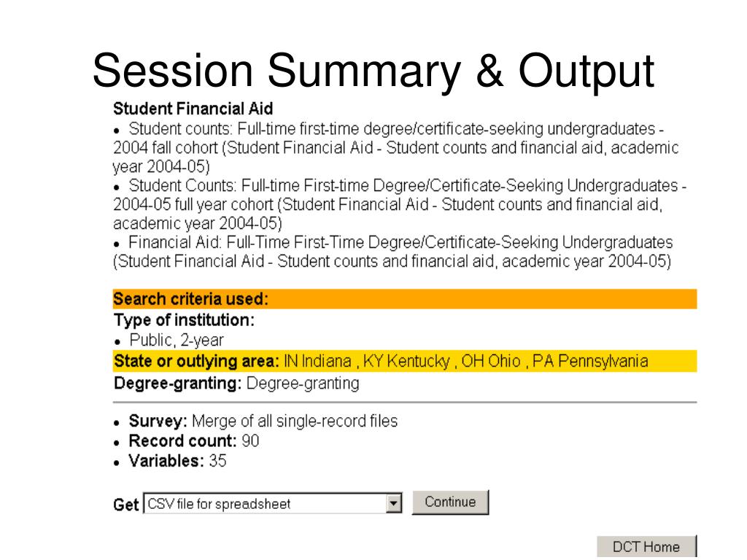Select KY Kentucky in the state list
Screen dimensions: 747x560
coord(406,362)
